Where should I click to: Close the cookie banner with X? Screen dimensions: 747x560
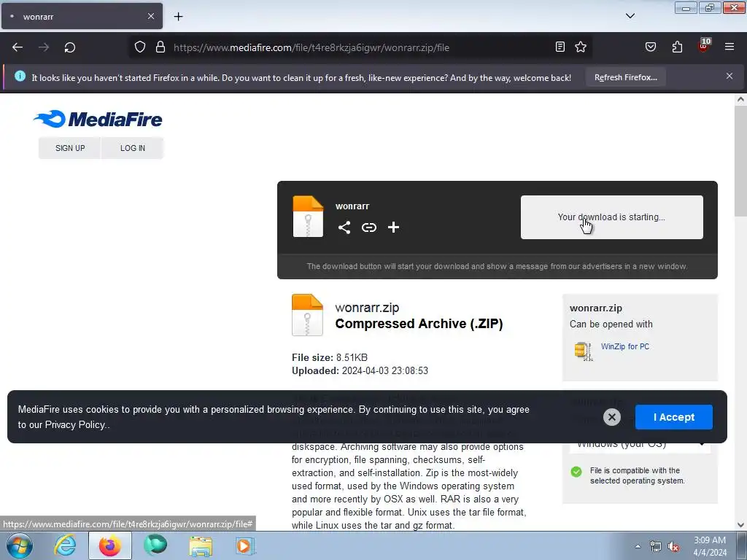[612, 417]
